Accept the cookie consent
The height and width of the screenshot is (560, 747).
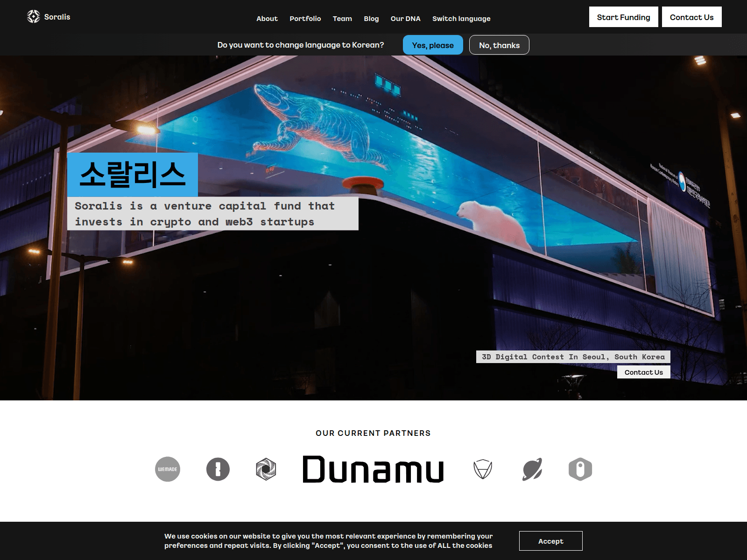pyautogui.click(x=550, y=541)
